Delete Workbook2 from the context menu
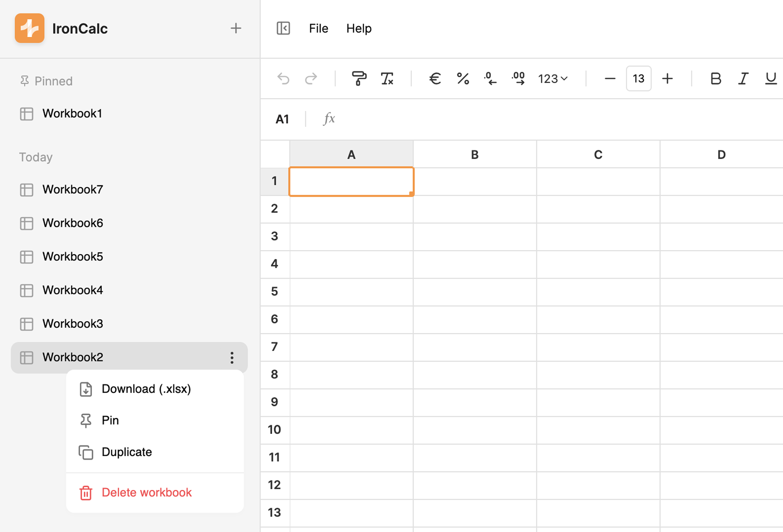 (146, 492)
